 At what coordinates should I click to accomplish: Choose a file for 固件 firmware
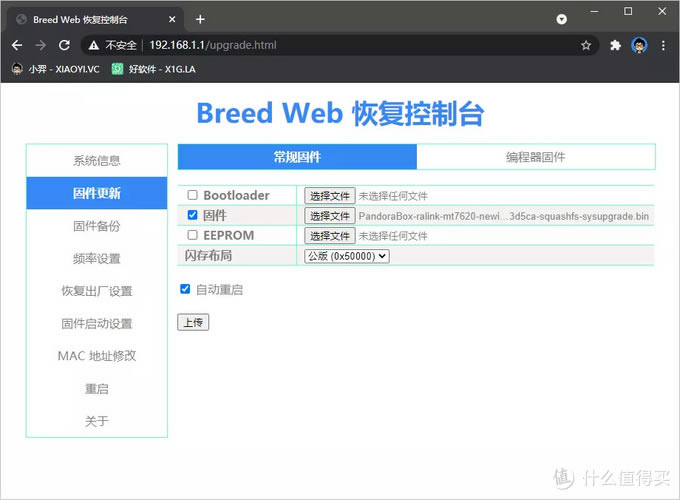coord(330,216)
